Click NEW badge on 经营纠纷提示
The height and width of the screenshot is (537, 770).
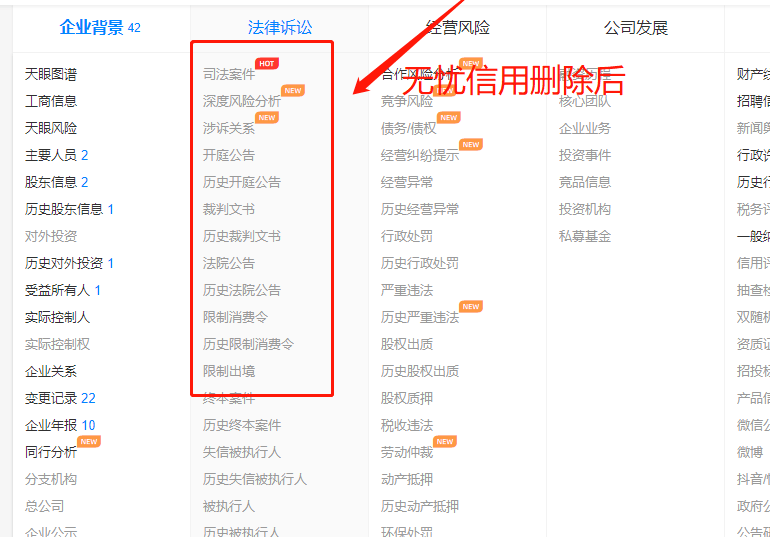pyautogui.click(x=471, y=144)
